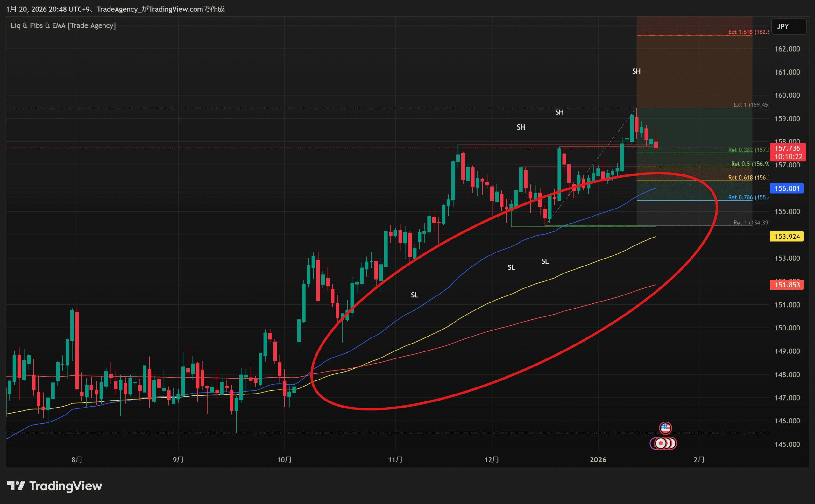The height and width of the screenshot is (504, 815).
Task: Select the Ret 0.382 retracement label
Action: coord(748,150)
